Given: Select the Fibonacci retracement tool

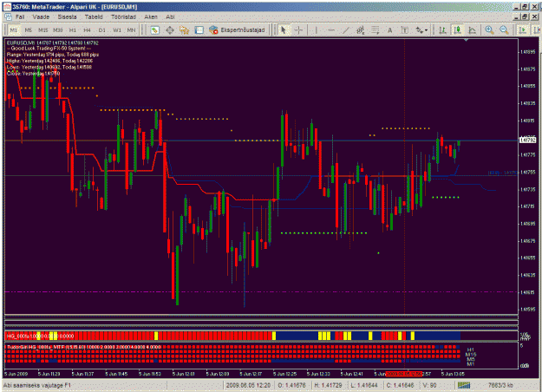Looking at the screenshot, I should coord(375,30).
